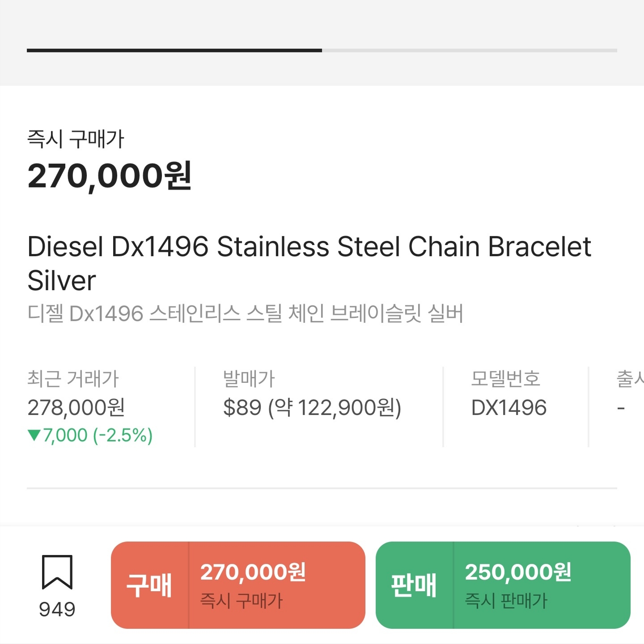Tap the bookmark save icon

pos(57,572)
